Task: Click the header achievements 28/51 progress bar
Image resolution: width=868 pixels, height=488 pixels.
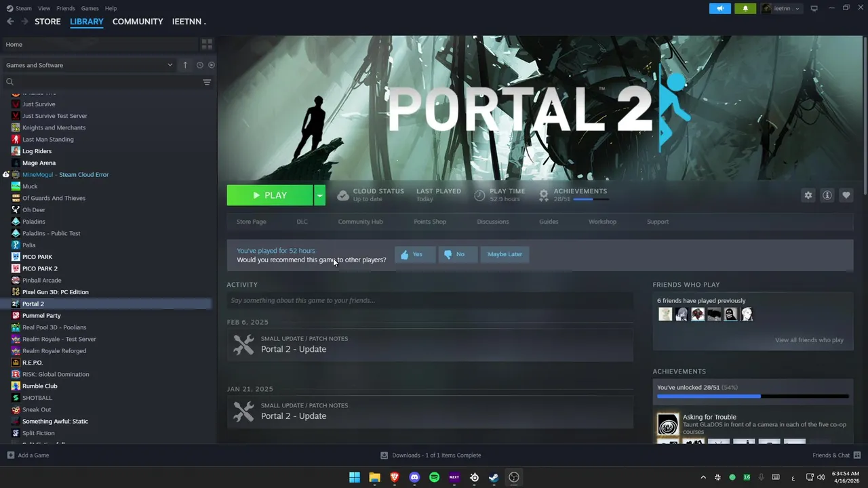Action: [590, 199]
